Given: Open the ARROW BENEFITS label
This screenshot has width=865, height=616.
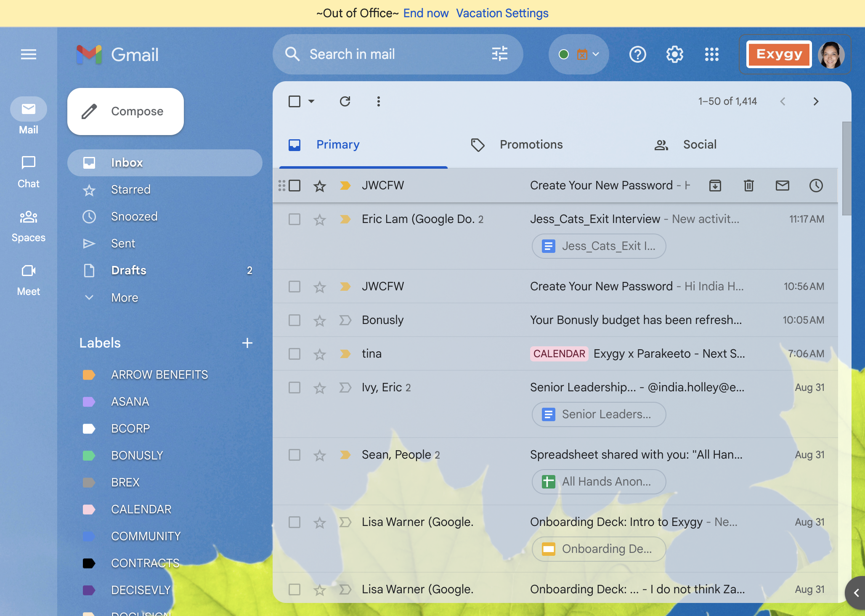Looking at the screenshot, I should click(x=159, y=375).
